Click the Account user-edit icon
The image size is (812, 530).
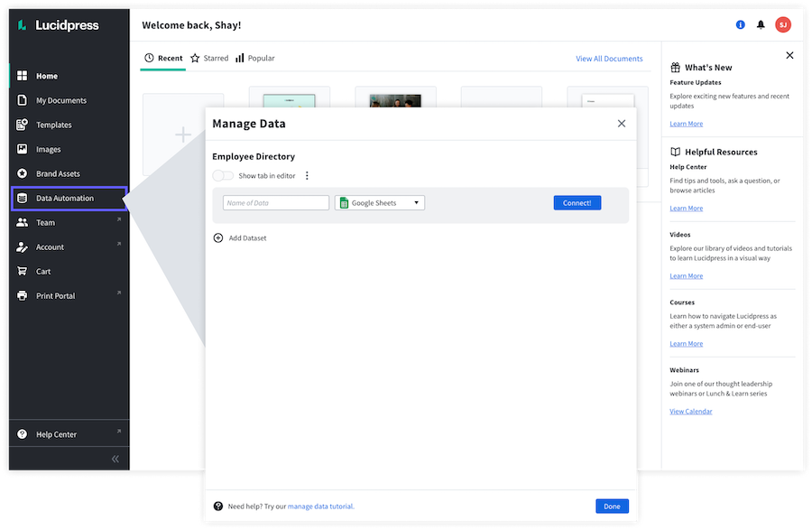[22, 247]
